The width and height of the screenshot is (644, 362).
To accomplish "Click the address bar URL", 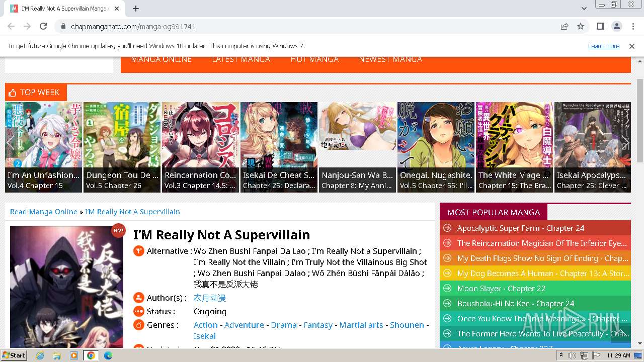I will pyautogui.click(x=133, y=26).
